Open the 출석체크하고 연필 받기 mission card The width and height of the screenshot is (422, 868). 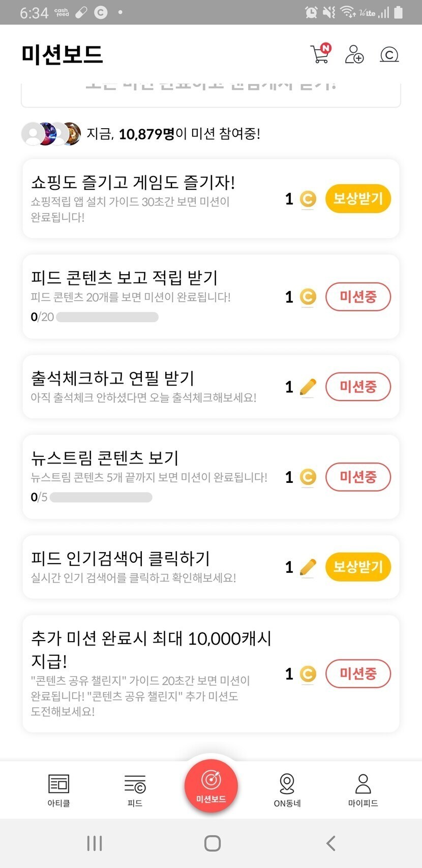[x=153, y=387]
